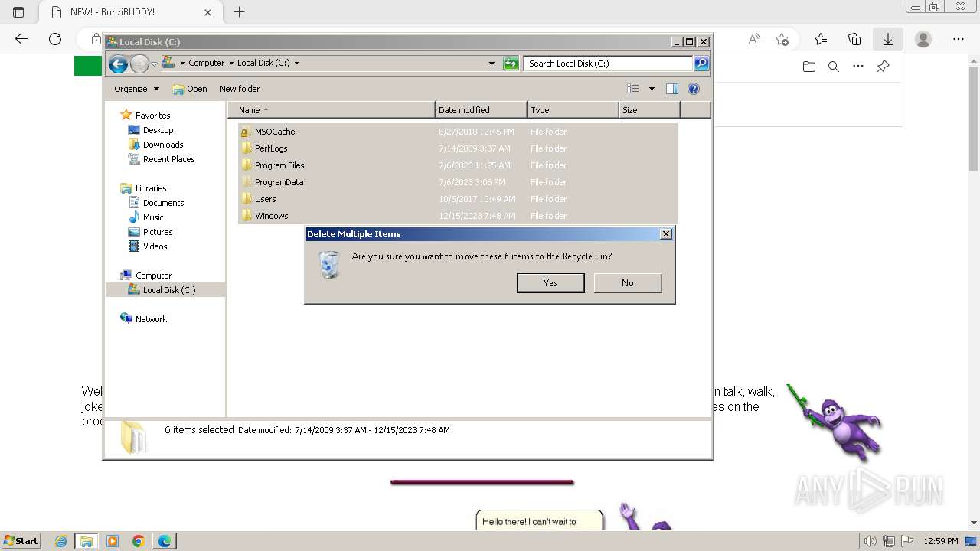Refresh the Local Disk (C:) folder view

pyautogui.click(x=511, y=64)
